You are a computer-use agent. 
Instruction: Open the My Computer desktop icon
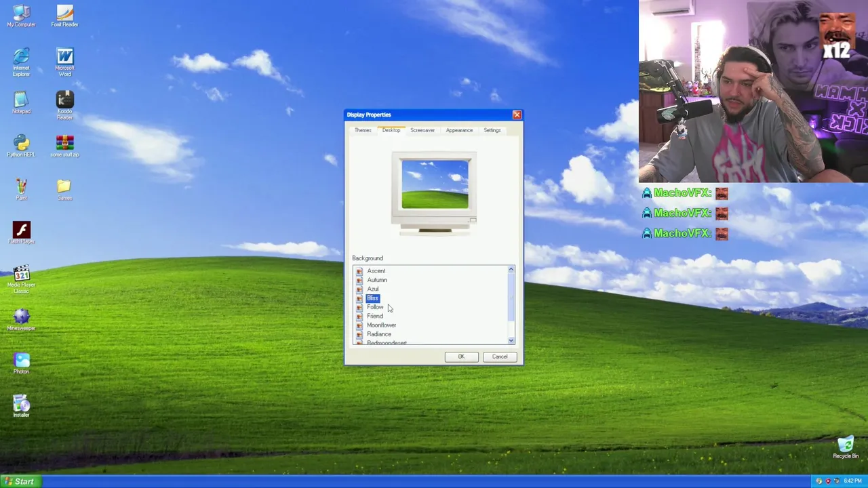click(x=21, y=16)
